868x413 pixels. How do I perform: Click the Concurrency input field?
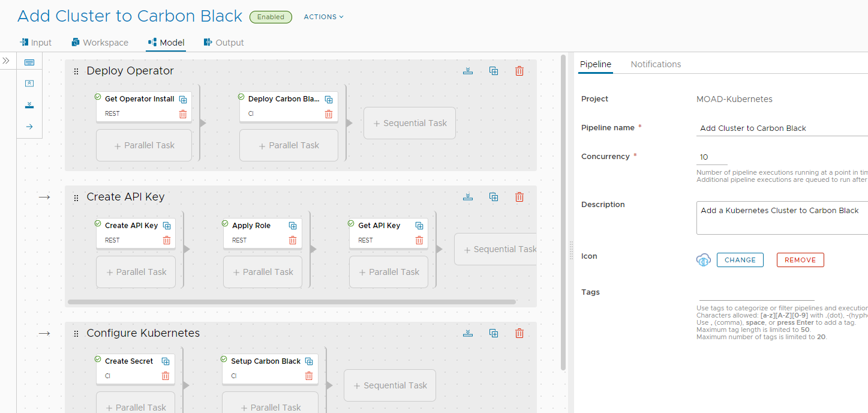712,157
